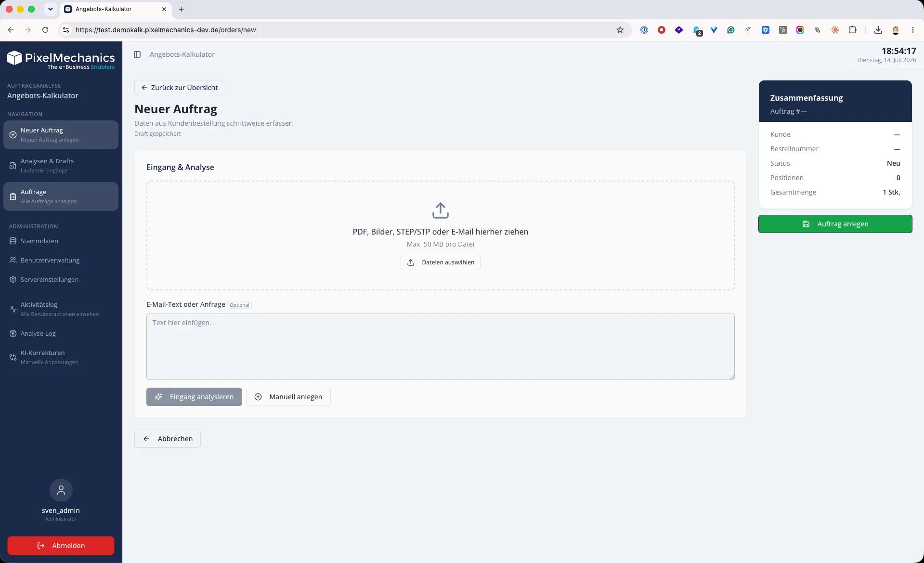Click the upload arrow icon in drop zone
Image resolution: width=924 pixels, height=563 pixels.
[x=440, y=210]
